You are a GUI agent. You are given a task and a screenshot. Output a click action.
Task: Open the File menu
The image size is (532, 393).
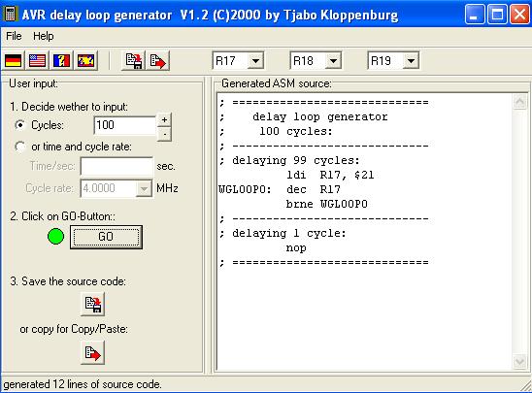point(14,36)
